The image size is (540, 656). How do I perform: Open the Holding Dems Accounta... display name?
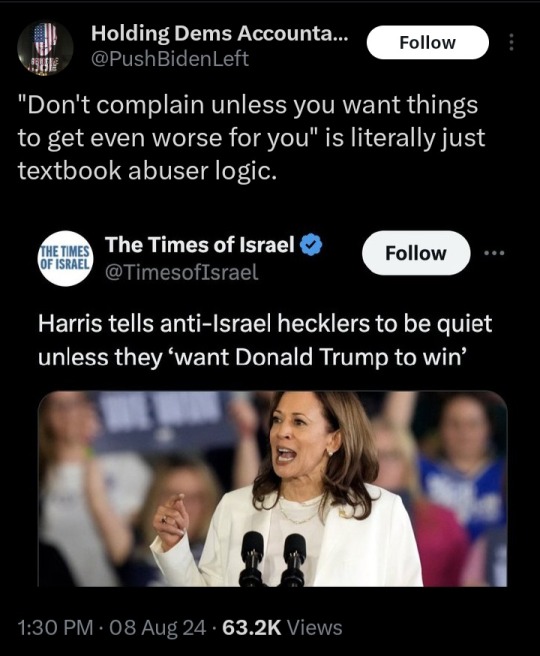[x=219, y=33]
